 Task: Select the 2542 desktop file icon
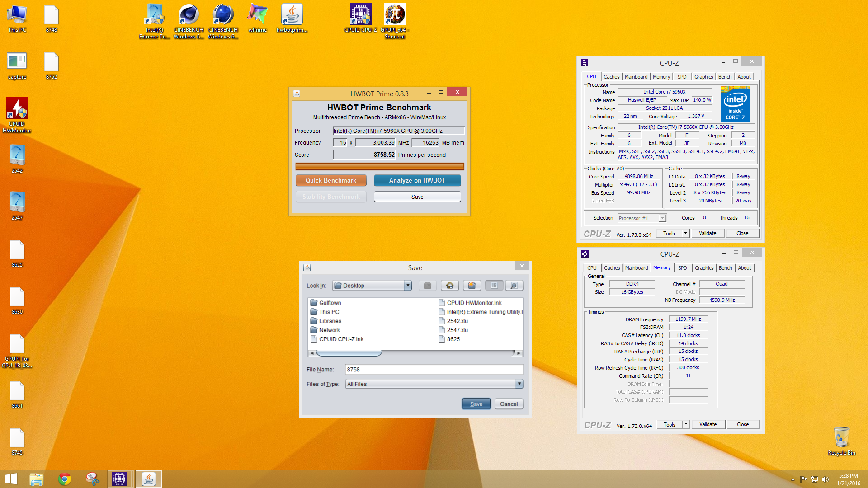coord(17,159)
